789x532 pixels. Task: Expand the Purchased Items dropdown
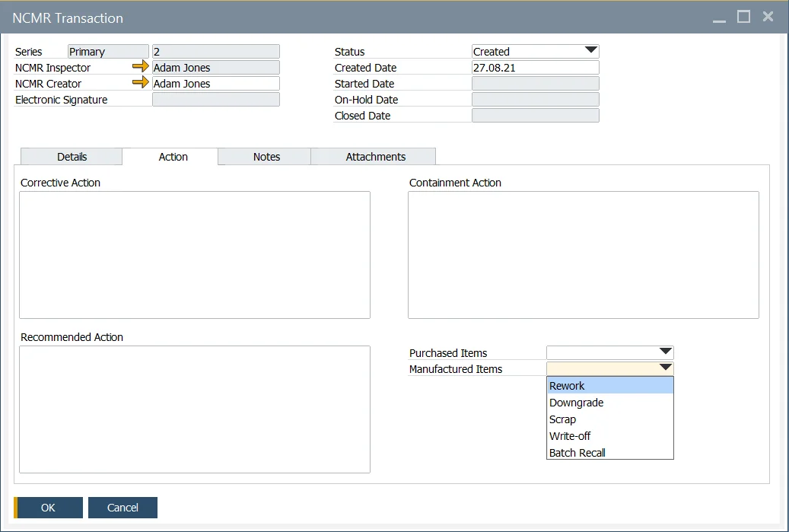click(665, 352)
